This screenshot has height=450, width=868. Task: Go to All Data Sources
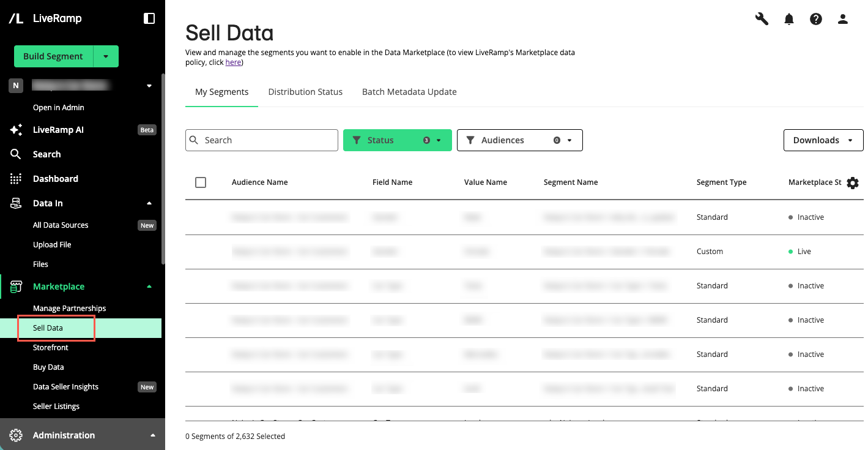click(61, 225)
